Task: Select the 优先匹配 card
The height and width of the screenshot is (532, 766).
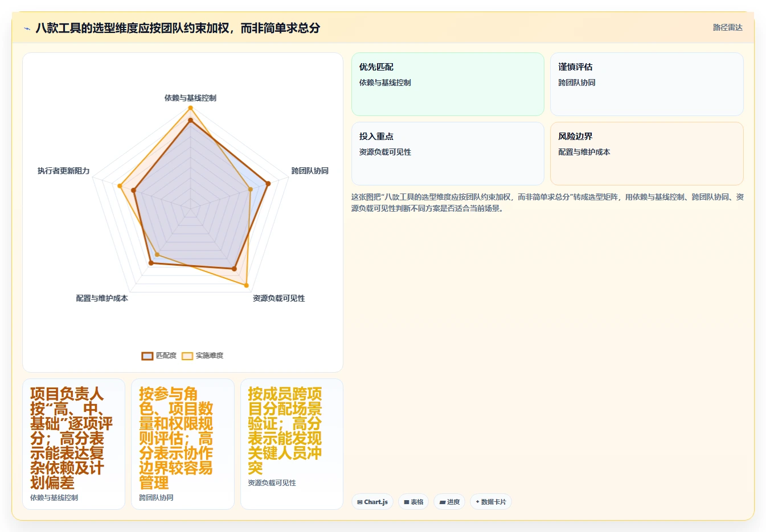Action: (x=448, y=84)
